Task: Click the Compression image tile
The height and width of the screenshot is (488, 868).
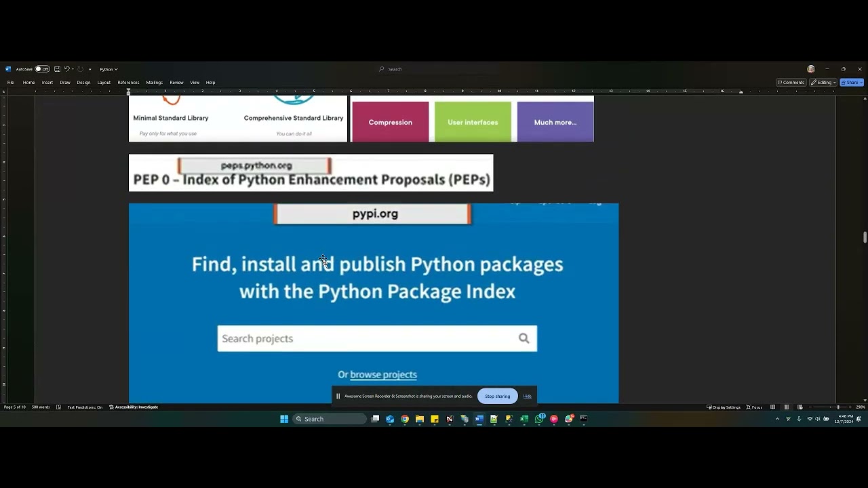Action: point(390,122)
